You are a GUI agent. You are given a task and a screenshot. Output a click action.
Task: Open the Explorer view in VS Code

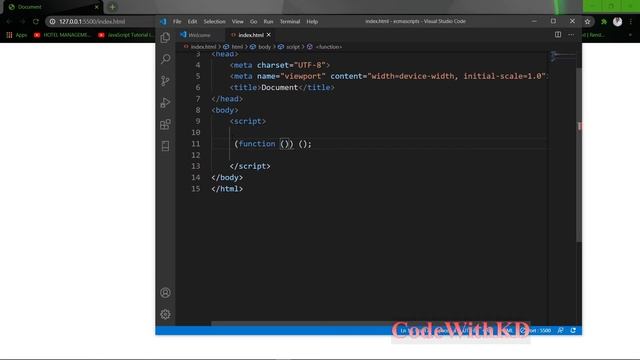[x=165, y=38]
